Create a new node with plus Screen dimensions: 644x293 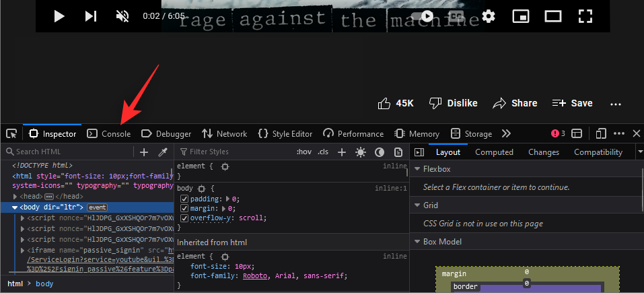[144, 152]
